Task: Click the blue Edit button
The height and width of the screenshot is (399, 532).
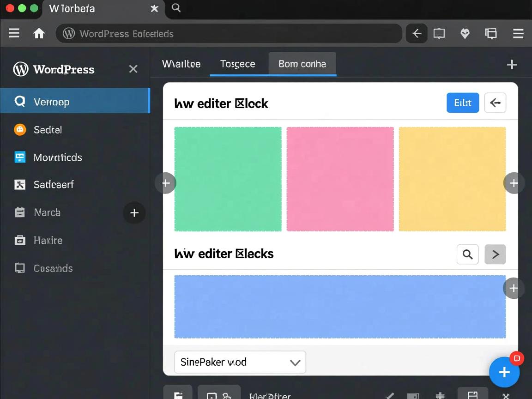Action: (462, 103)
